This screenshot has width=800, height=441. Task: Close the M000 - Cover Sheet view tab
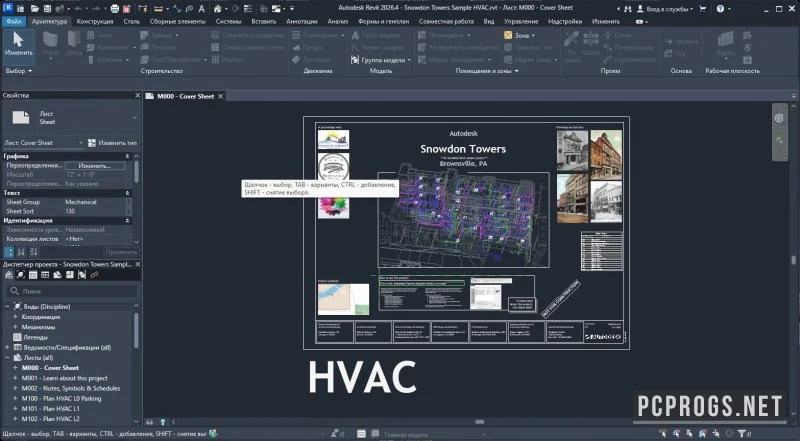coord(220,96)
